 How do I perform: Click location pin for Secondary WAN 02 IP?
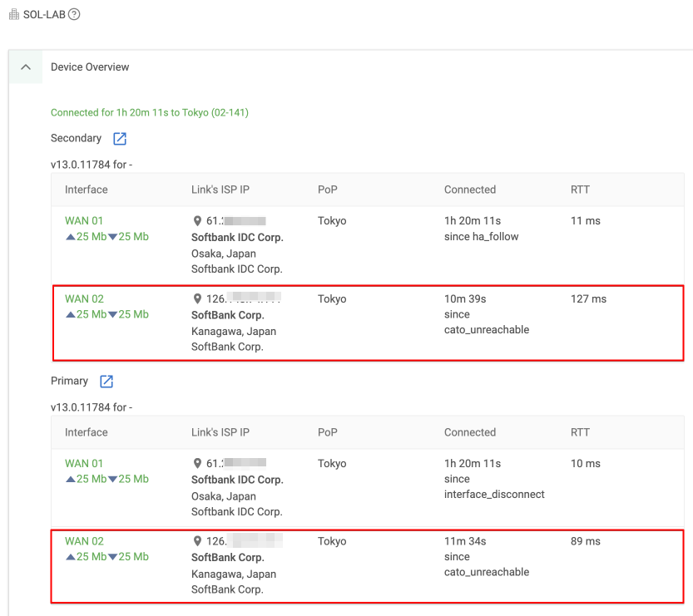(x=197, y=299)
